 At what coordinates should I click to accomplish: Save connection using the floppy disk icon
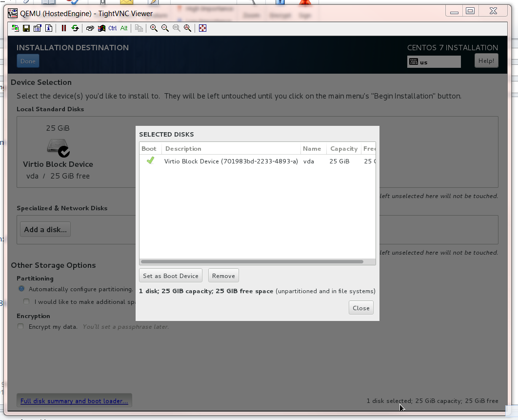(x=26, y=28)
